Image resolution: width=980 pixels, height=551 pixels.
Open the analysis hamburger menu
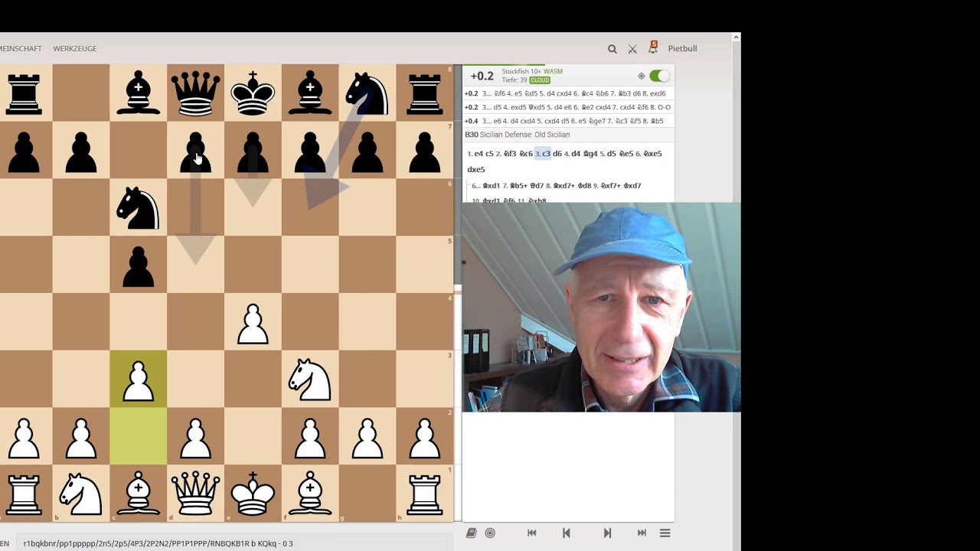(x=665, y=533)
